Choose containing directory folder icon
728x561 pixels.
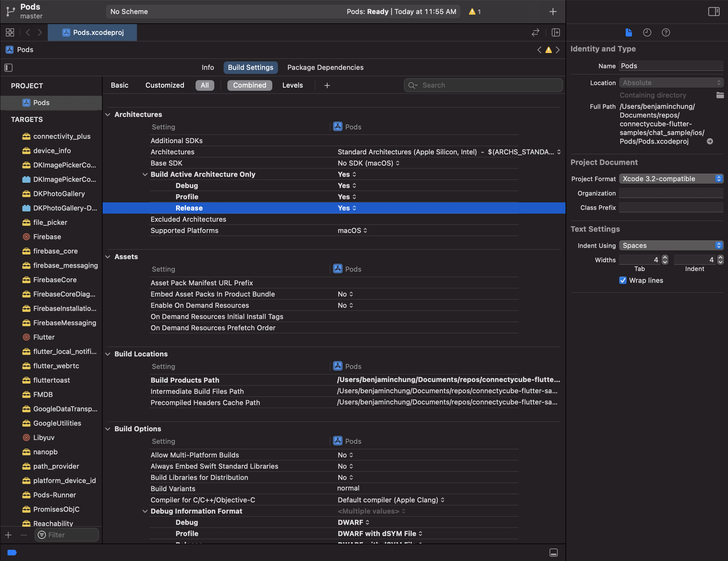720,95
